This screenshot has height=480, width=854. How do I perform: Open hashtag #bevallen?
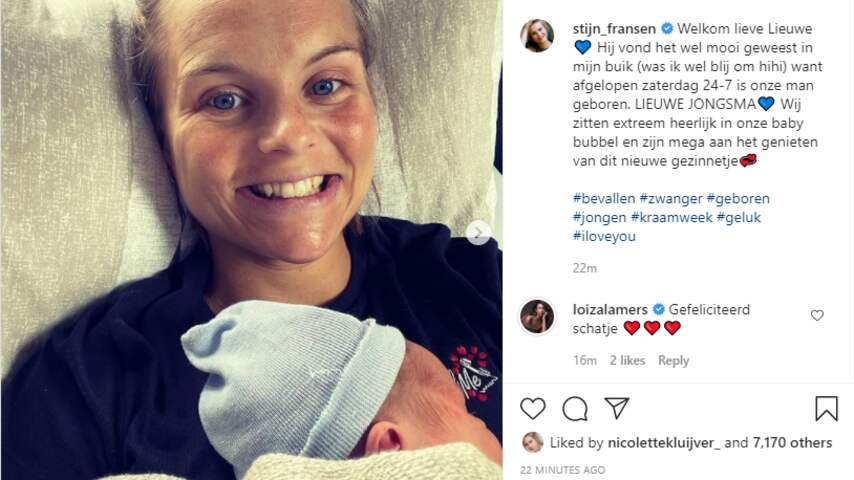tap(603, 198)
